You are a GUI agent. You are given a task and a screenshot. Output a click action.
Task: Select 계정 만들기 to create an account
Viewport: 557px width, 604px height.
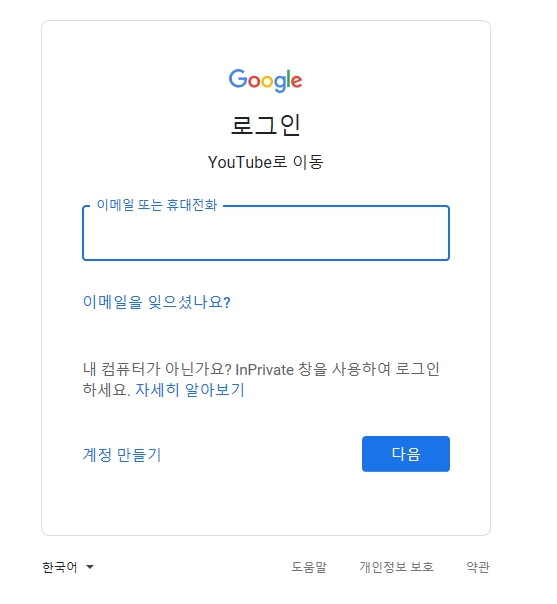coord(122,455)
